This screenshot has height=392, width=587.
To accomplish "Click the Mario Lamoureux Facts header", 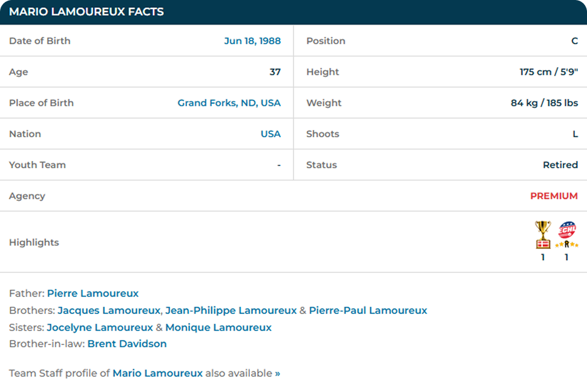I will pos(87,12).
